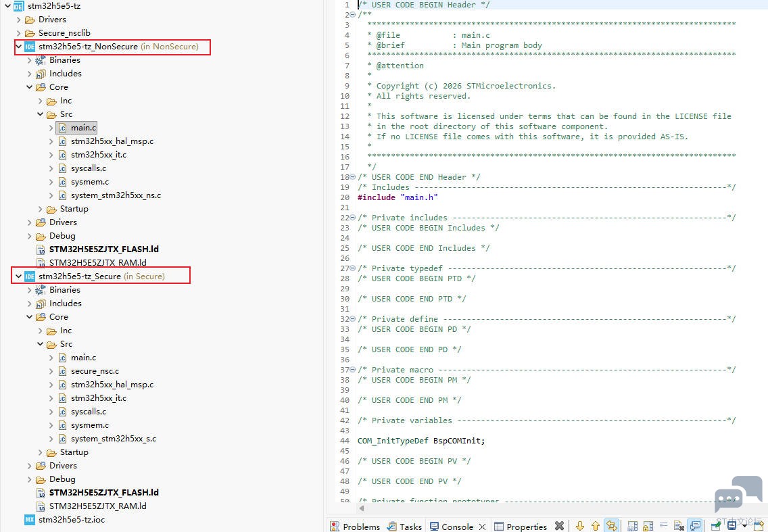
Task: Switch to the Properties tab
Action: tap(521, 526)
